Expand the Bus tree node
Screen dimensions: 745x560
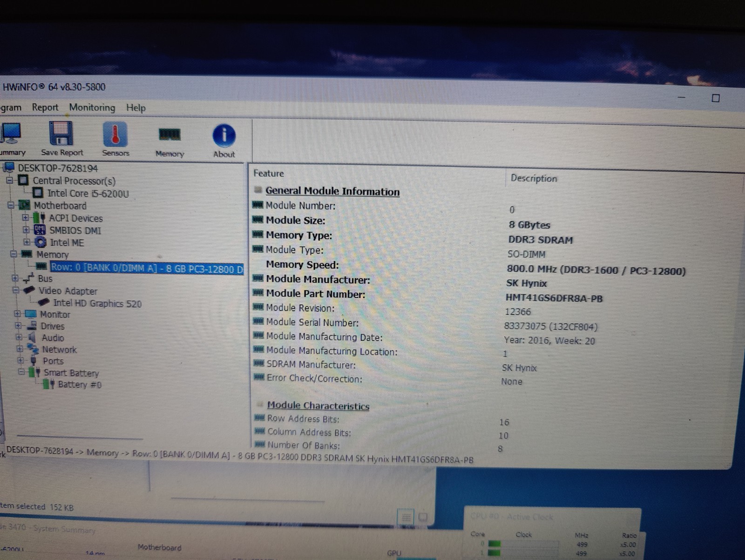pos(15,278)
